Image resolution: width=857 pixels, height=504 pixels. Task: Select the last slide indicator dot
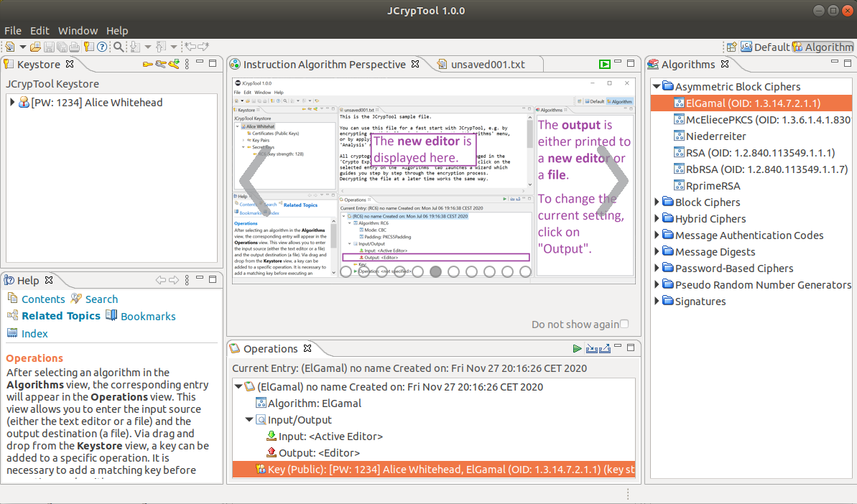click(x=525, y=271)
